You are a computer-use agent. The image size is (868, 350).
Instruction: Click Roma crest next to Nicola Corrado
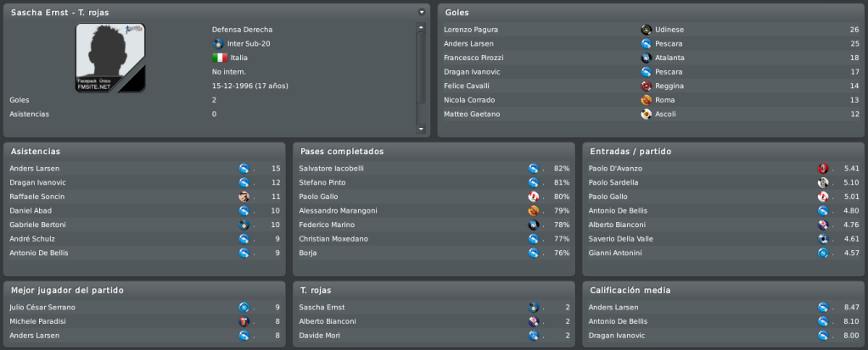(646, 100)
